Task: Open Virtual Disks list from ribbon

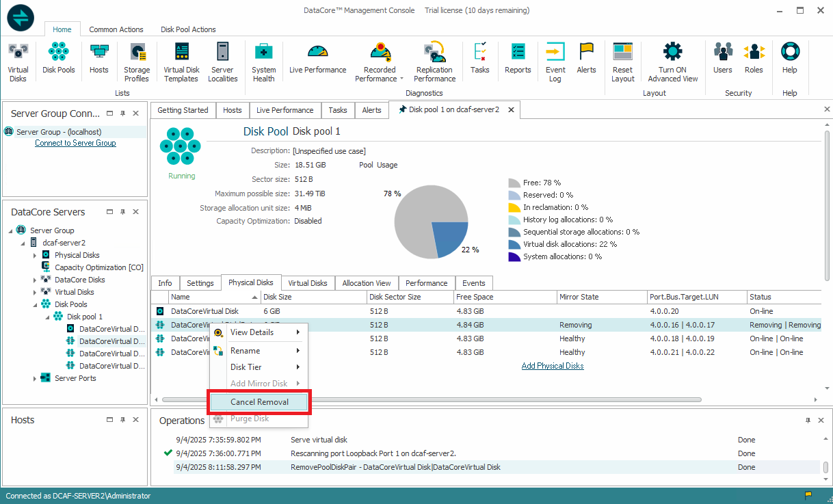Action: (18, 62)
